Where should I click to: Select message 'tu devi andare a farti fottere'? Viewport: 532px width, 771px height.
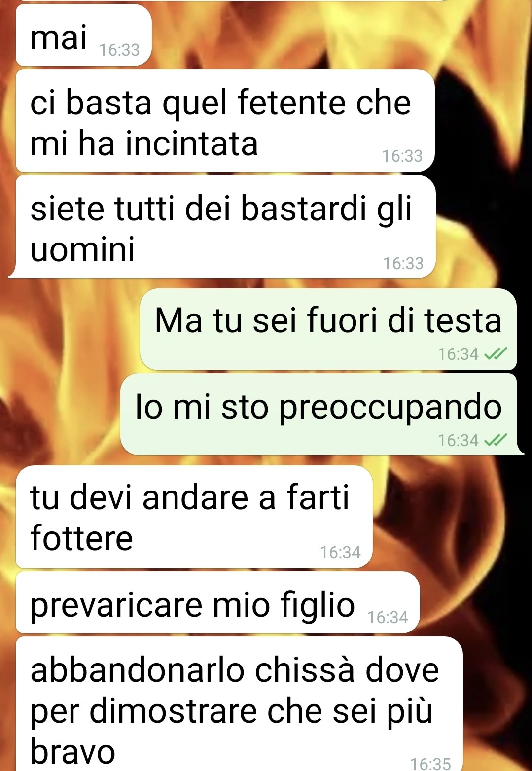coord(194,517)
